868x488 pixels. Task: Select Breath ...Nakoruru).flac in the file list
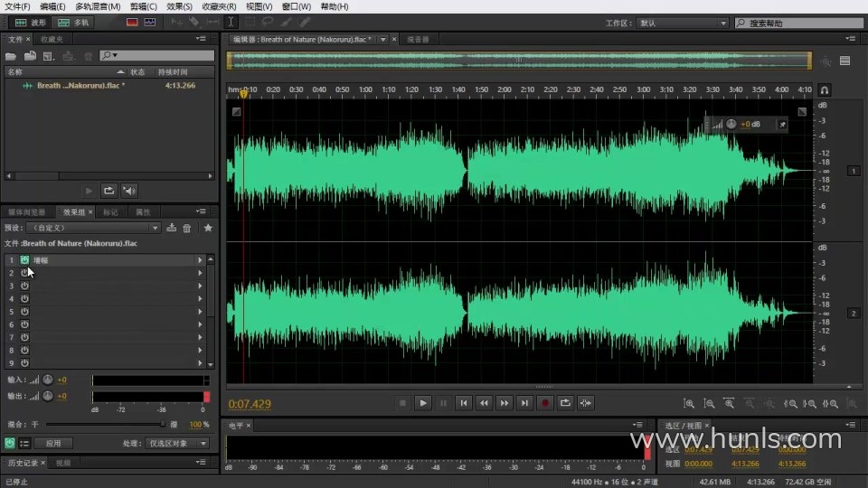point(80,86)
